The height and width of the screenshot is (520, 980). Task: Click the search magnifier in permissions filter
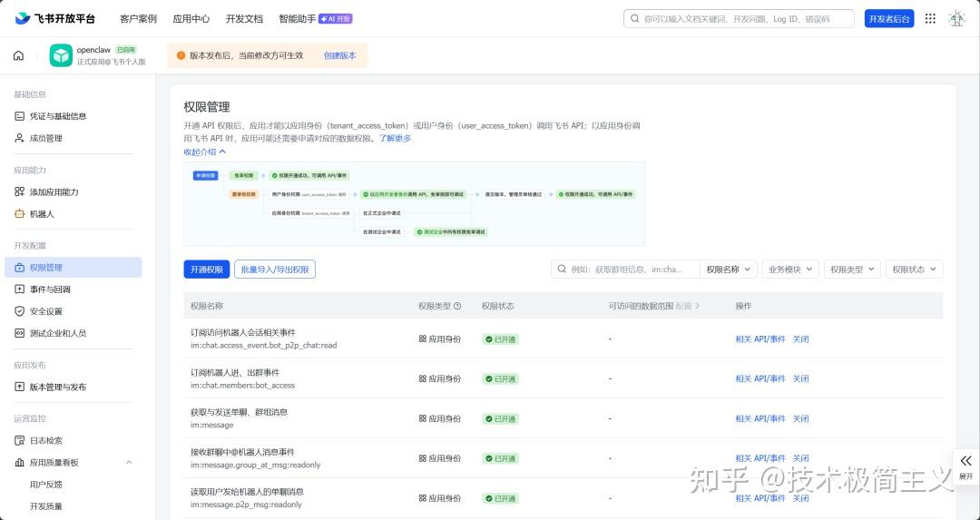562,270
